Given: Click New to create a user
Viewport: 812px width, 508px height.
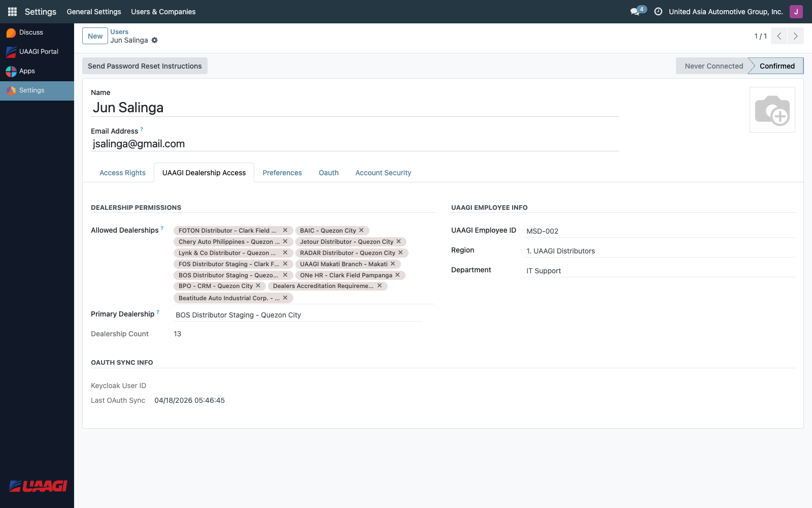Looking at the screenshot, I should [95, 36].
